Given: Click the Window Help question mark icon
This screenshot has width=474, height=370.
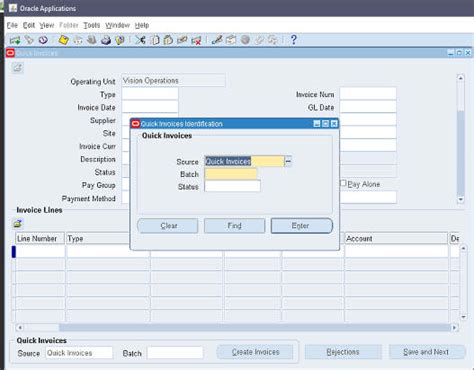Looking at the screenshot, I should (x=293, y=40).
